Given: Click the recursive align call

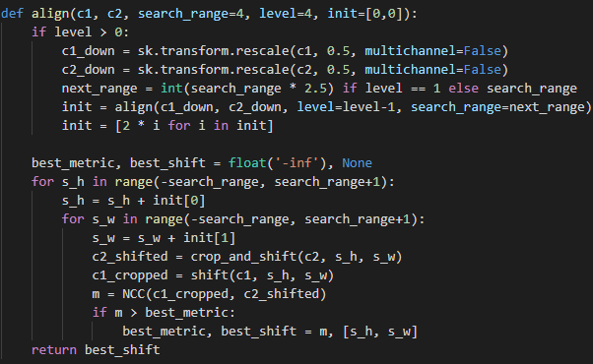Looking at the screenshot, I should coord(353,107).
